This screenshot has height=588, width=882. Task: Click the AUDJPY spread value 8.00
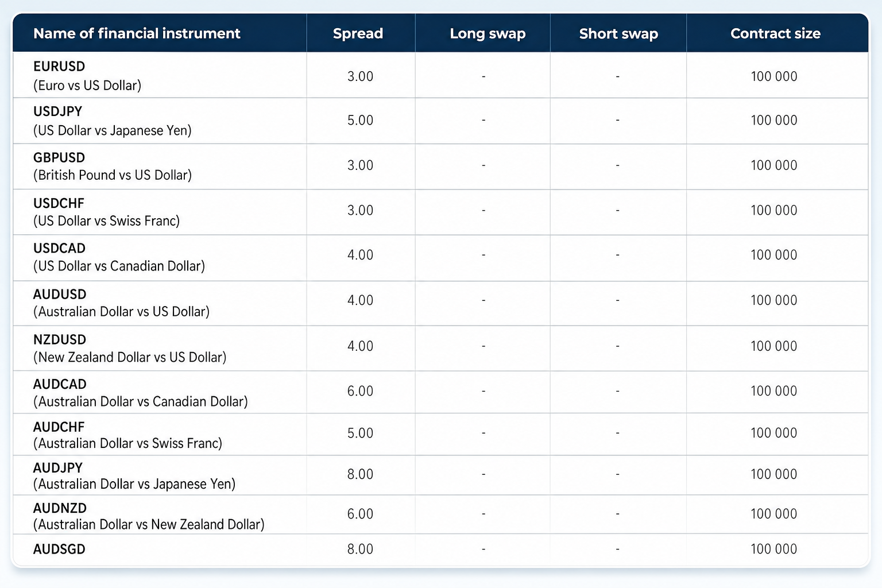point(360,474)
